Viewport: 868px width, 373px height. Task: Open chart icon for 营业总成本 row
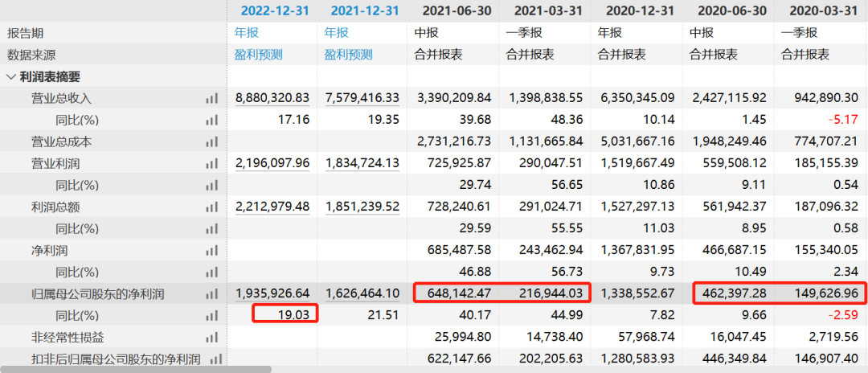coord(211,142)
